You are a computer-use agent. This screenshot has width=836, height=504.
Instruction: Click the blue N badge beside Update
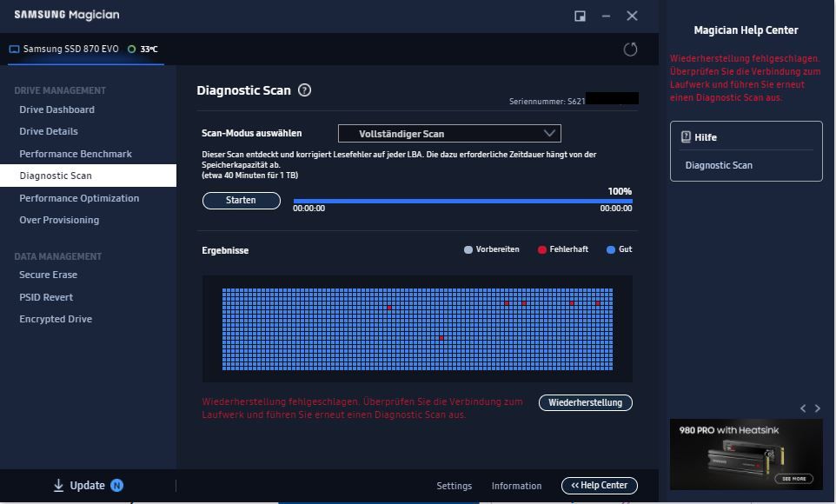pyautogui.click(x=116, y=486)
